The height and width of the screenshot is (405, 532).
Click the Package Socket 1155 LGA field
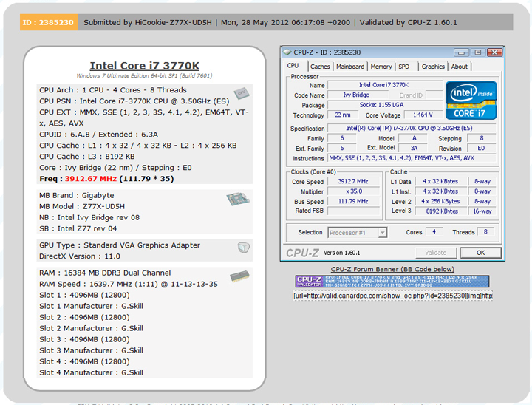(385, 105)
